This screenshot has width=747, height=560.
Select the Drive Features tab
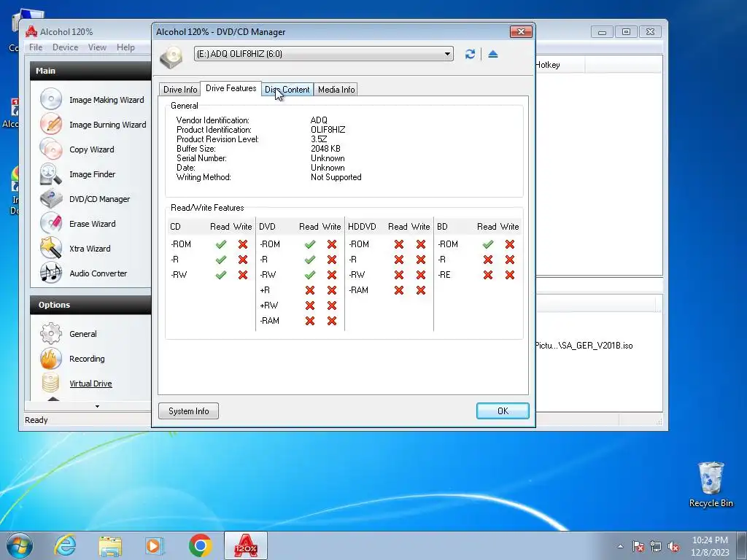(x=231, y=88)
